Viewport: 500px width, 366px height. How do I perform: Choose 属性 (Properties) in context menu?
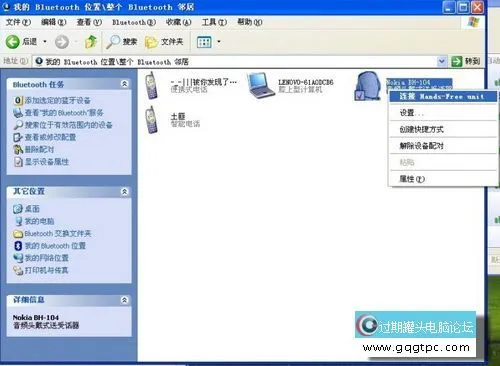coord(443,179)
